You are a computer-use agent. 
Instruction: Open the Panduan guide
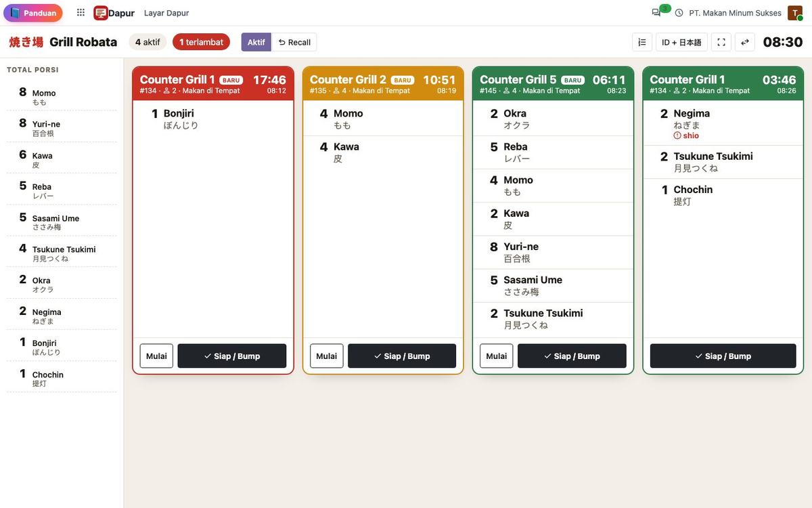[33, 13]
